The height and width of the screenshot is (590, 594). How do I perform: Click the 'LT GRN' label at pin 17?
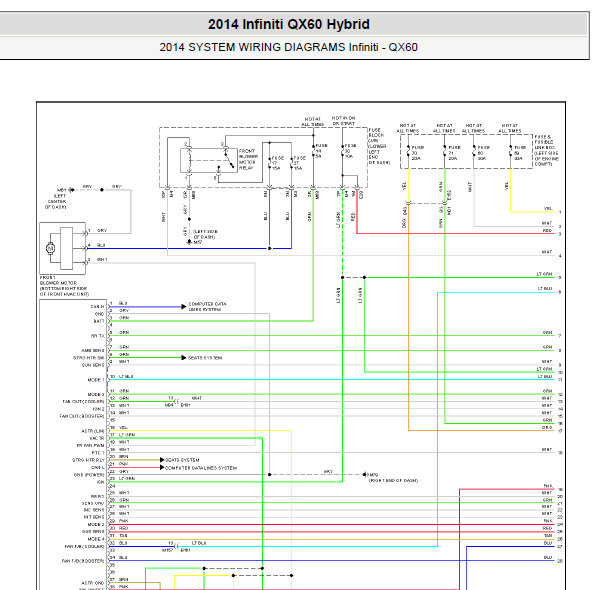coord(127,435)
